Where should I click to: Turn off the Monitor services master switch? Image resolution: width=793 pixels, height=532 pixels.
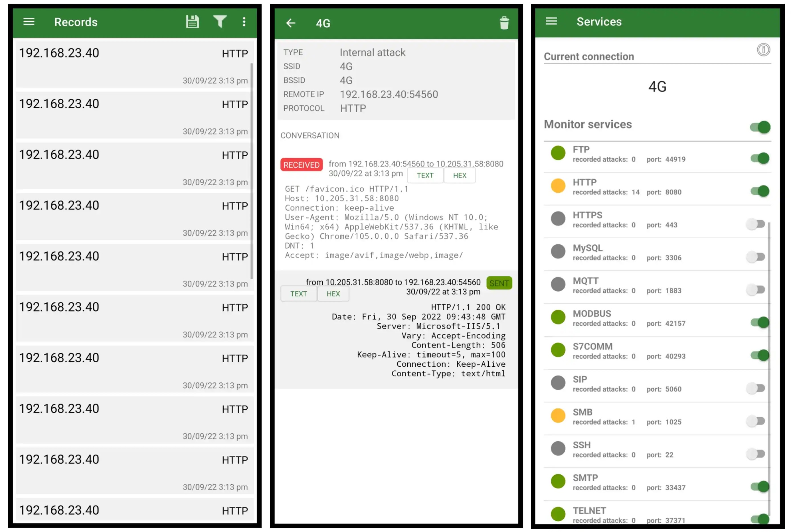[x=760, y=127]
